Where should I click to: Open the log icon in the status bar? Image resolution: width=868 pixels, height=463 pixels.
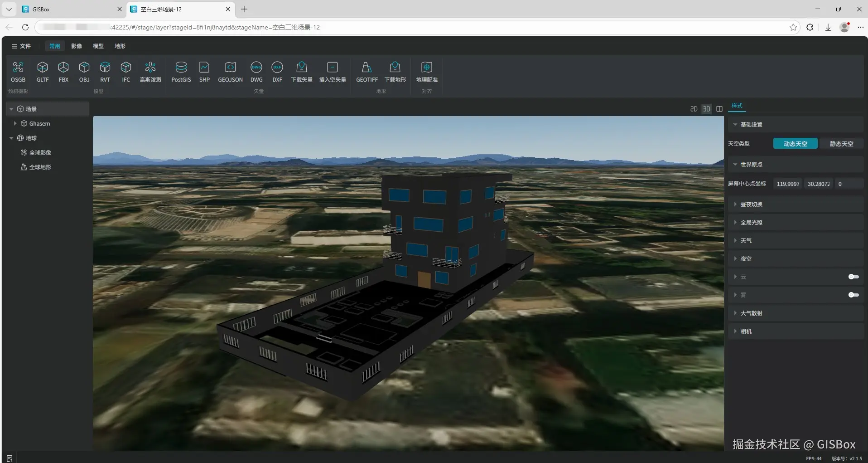click(10, 458)
